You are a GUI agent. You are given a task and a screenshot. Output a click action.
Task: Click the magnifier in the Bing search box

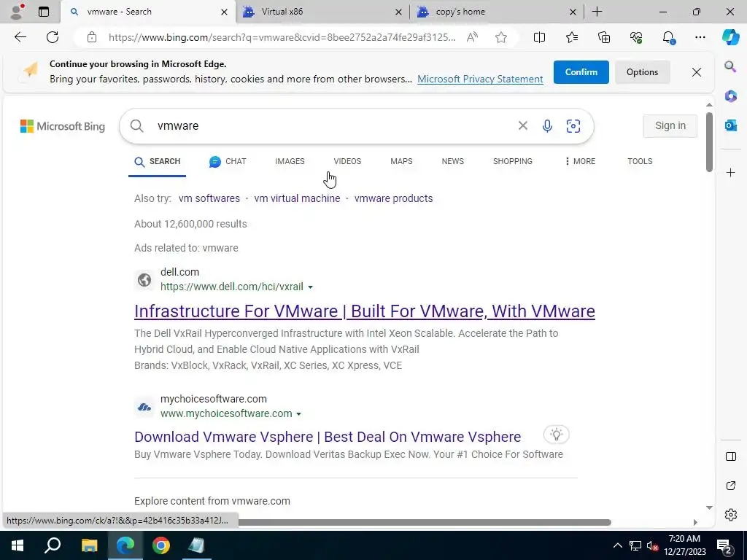pos(136,125)
